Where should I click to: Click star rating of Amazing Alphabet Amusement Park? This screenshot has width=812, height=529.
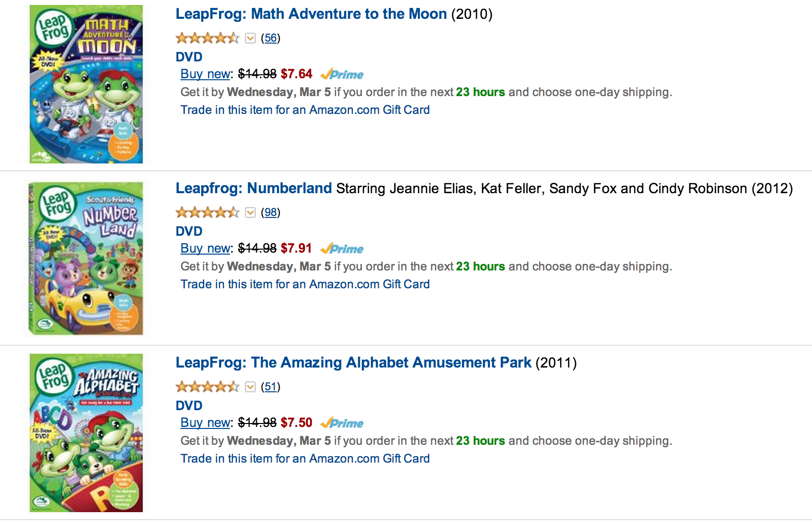point(207,387)
